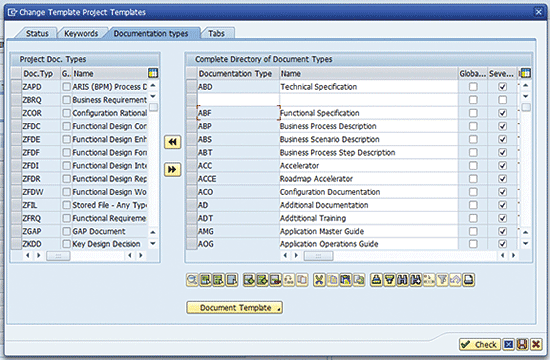This screenshot has width=550, height=360.
Task: Click the red X icon at bottom right
Action: click(x=536, y=345)
